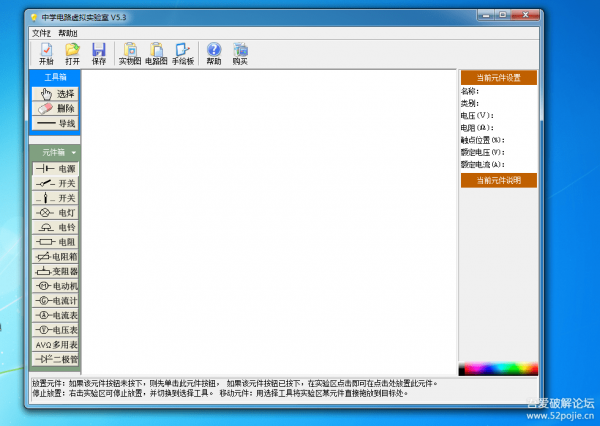Click the 帮助 help toolbar icon

coord(214,53)
